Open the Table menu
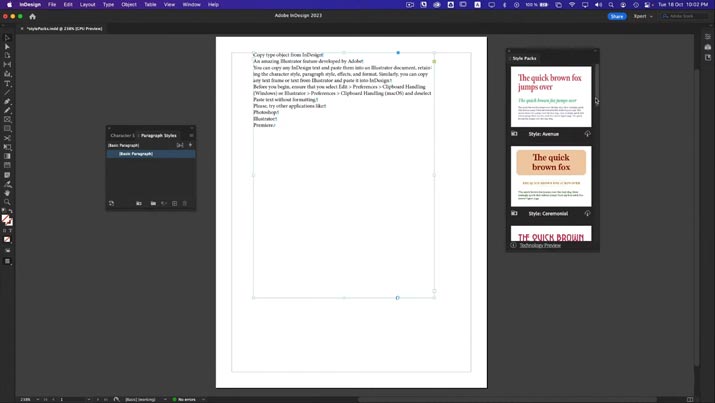 (150, 5)
